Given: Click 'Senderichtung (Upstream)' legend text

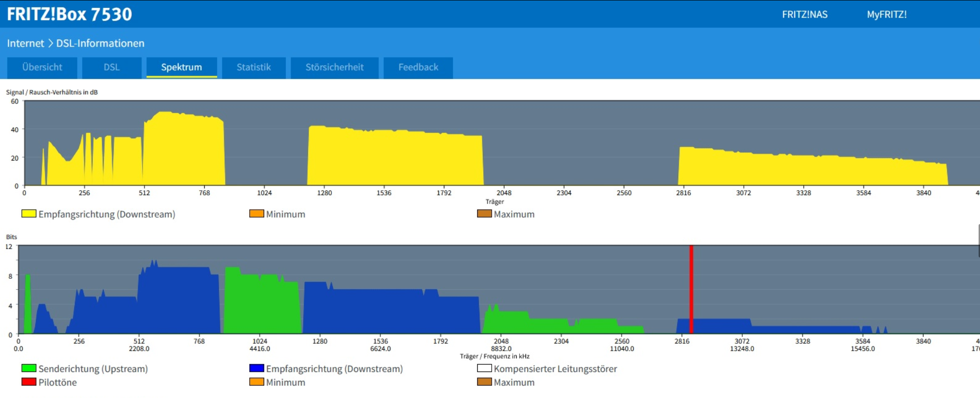Looking at the screenshot, I should coord(93,369).
